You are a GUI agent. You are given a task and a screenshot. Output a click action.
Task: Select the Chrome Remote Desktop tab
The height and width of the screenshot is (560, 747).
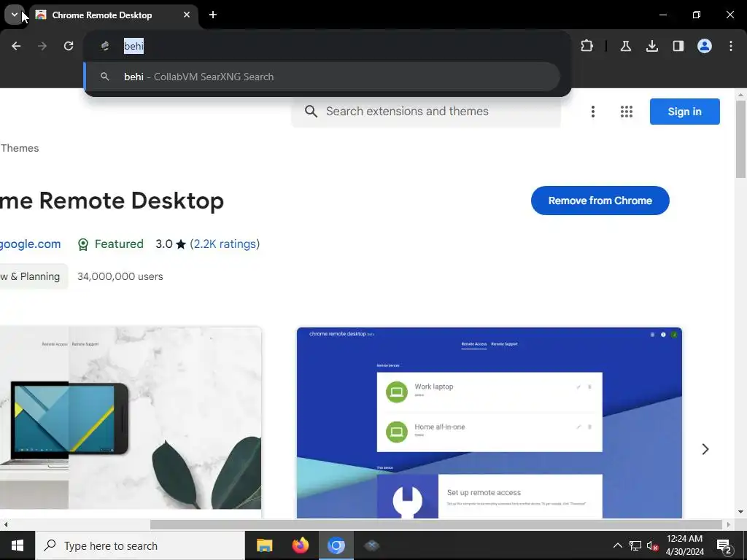(x=113, y=15)
